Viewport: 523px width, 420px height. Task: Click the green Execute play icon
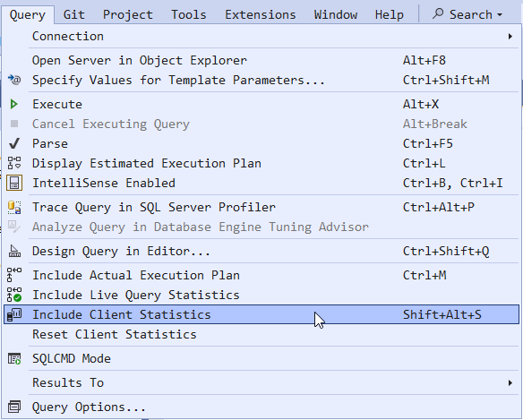(13, 105)
